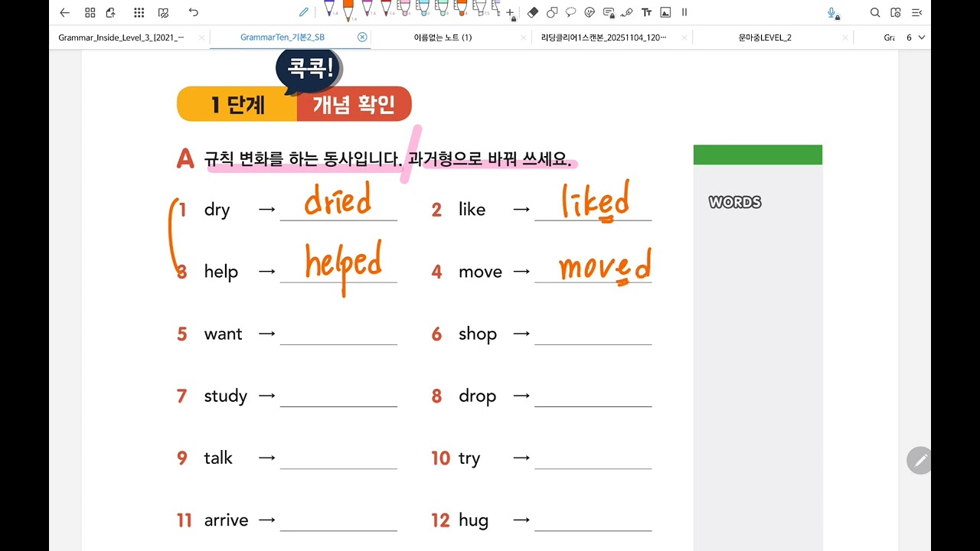
Task: Select the blue-violet 1.4 pen
Action: click(x=329, y=9)
